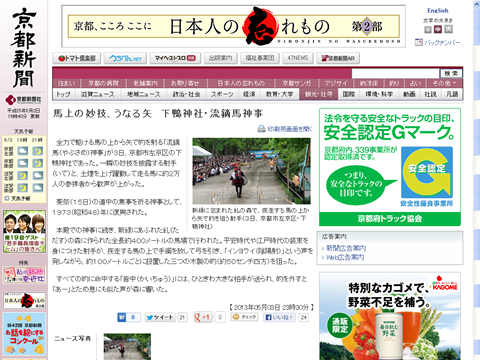The height and width of the screenshot is (360, 480).
Task: Select the 観光・社寺 tab
Action: point(319,94)
